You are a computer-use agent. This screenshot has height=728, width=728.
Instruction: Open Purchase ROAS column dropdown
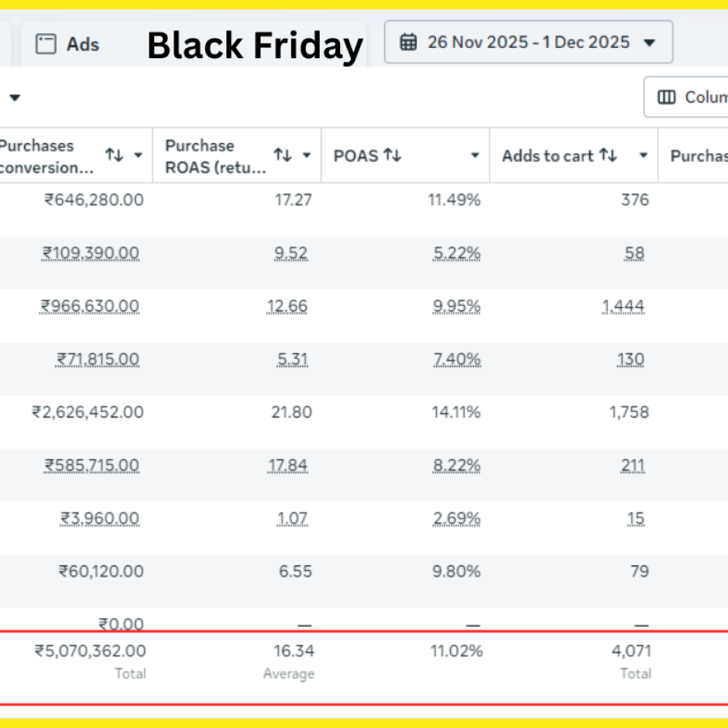[x=307, y=155]
